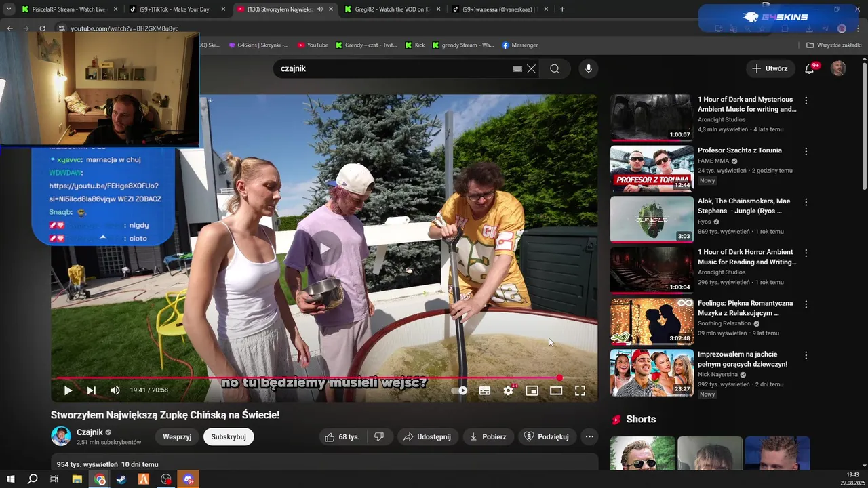Skip to the next video
This screenshot has width=868, height=488.
pos(91,390)
